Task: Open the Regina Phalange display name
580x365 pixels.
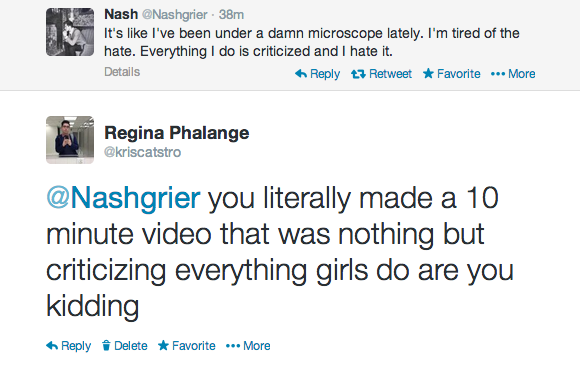Action: point(177,133)
